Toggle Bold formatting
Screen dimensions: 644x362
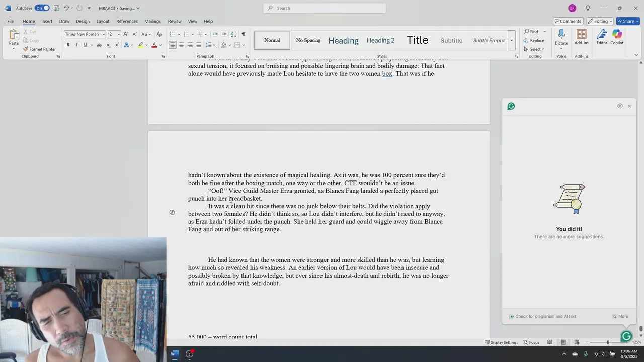68,45
